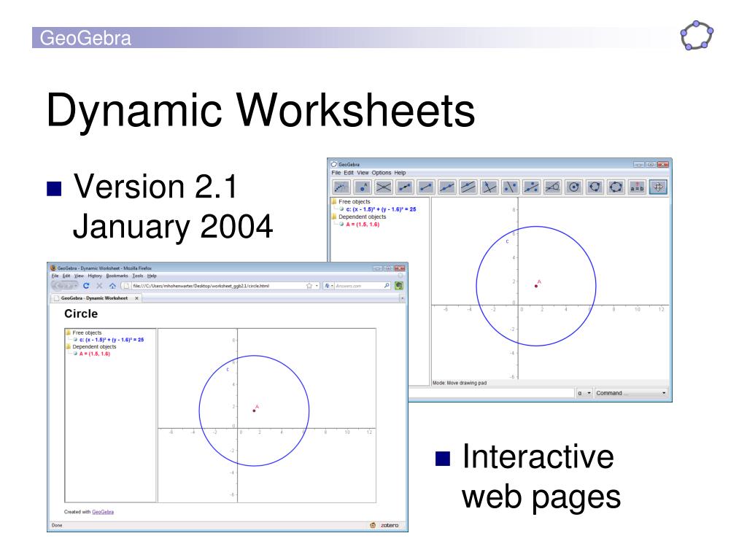Select the Segment between two points tool
Screen dimensions: 747x560
point(426,187)
